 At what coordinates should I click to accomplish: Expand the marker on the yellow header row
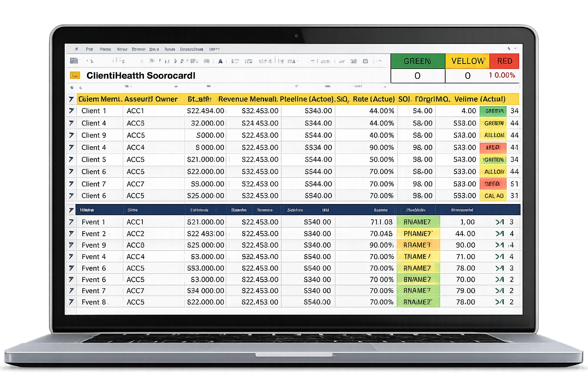pyautogui.click(x=71, y=99)
